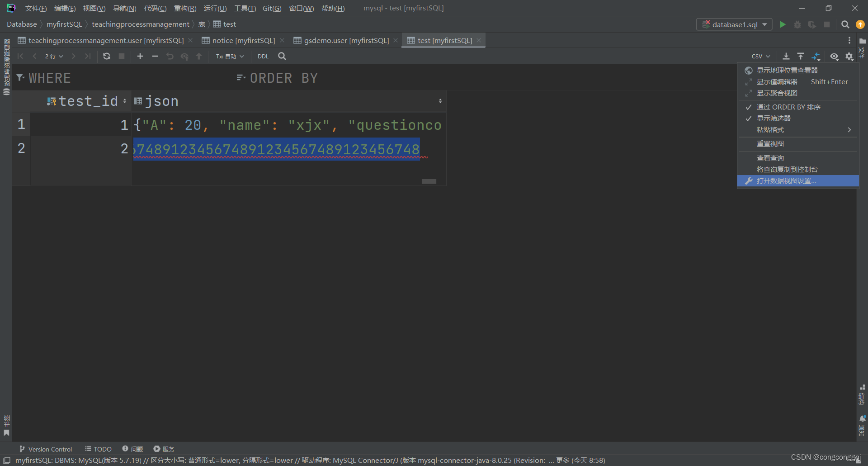The image size is (868, 466).
Task: Select json cell in row 1
Action: (288, 125)
